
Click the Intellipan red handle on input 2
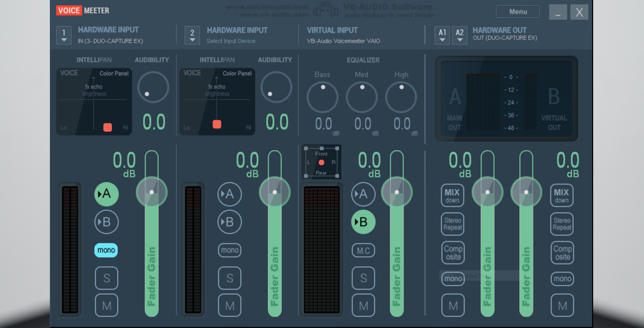217,124
